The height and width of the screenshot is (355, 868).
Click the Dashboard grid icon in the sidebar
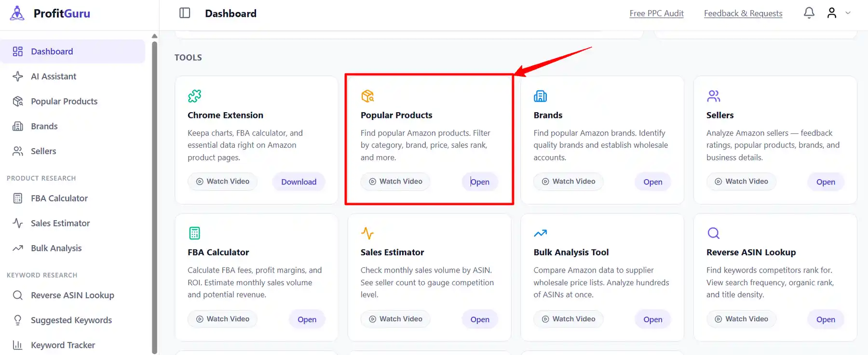pos(18,52)
